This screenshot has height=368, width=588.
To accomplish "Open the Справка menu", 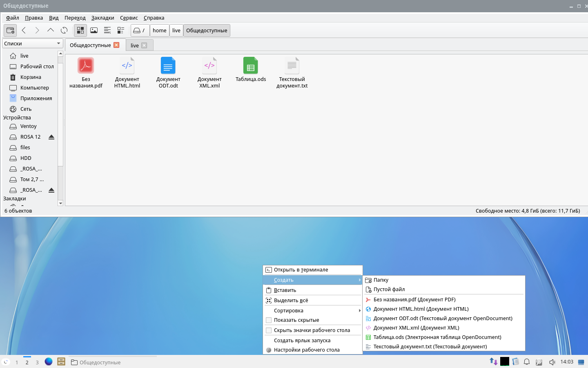I will [154, 18].
